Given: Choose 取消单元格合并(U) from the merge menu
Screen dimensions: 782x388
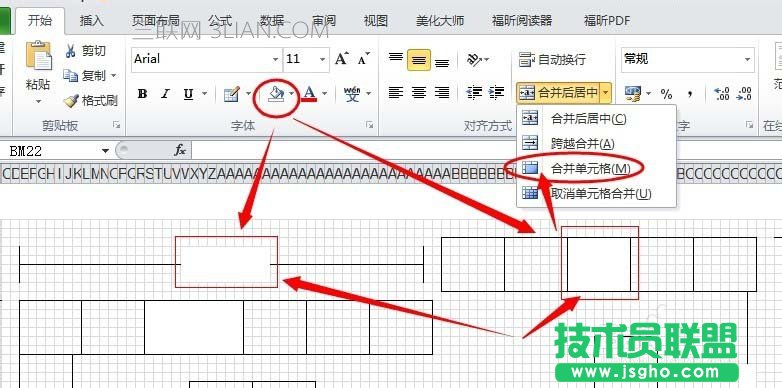Looking at the screenshot, I should 596,193.
